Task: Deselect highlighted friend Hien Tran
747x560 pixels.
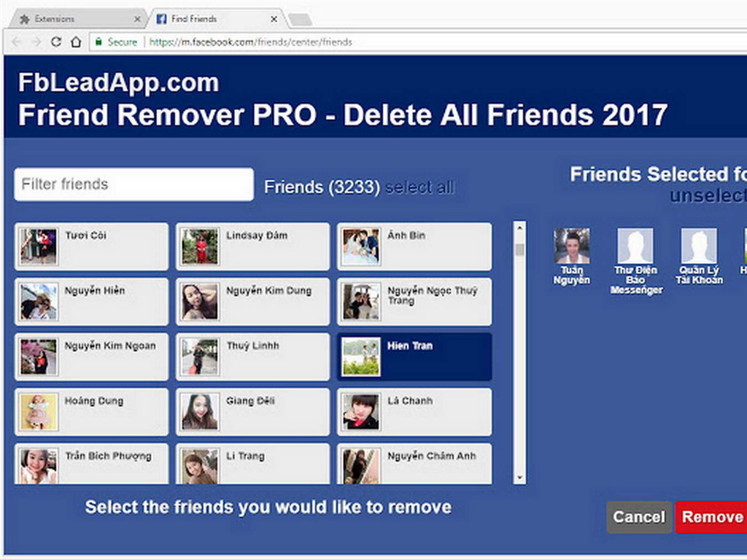Action: pos(414,357)
